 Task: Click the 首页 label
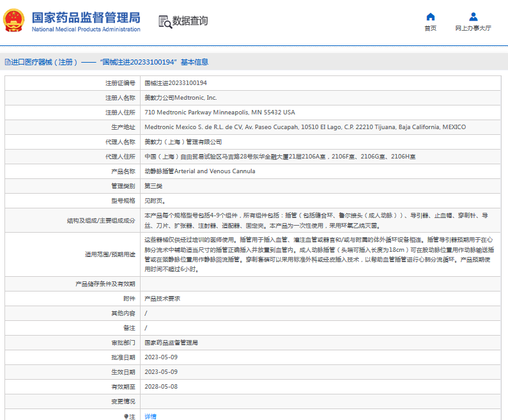[x=431, y=28]
